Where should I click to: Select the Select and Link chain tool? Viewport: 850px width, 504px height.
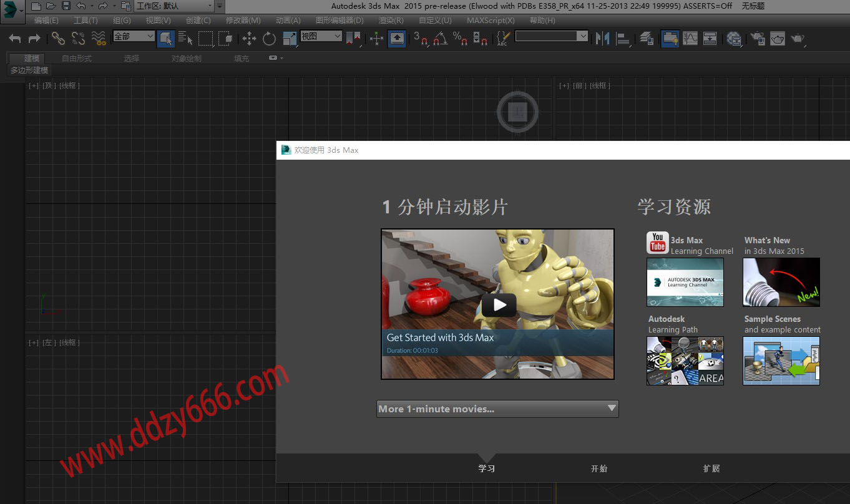pyautogui.click(x=58, y=39)
